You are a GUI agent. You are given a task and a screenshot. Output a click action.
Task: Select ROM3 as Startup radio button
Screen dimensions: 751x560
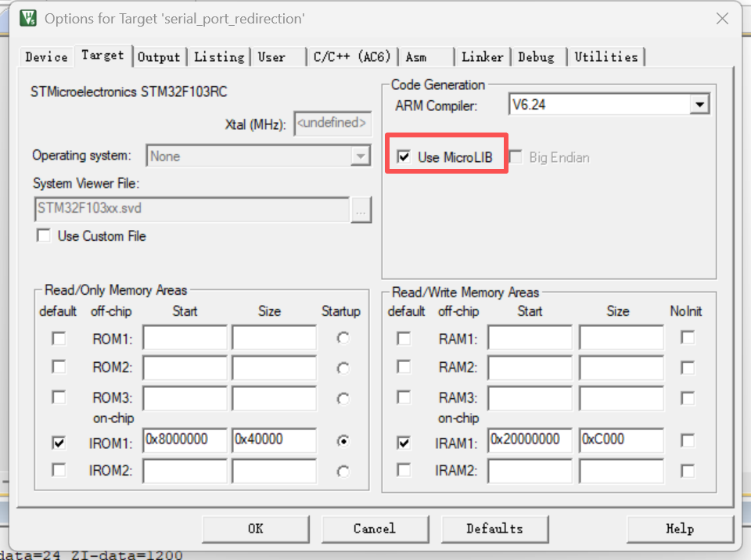tap(343, 399)
